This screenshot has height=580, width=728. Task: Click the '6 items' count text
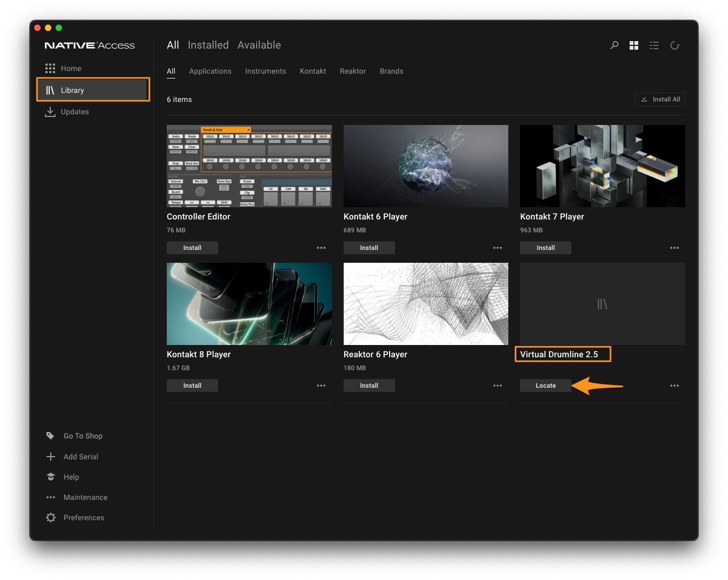click(179, 99)
